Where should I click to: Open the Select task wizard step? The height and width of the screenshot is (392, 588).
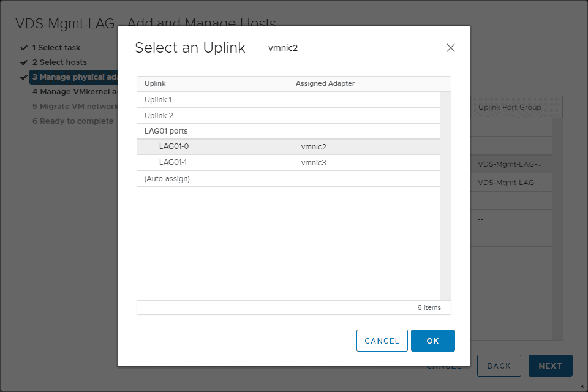(x=56, y=48)
